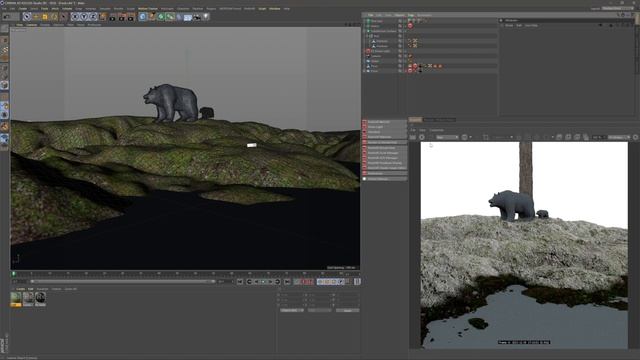Go to start of animation
Screen dimensions: 640x360
240,282
